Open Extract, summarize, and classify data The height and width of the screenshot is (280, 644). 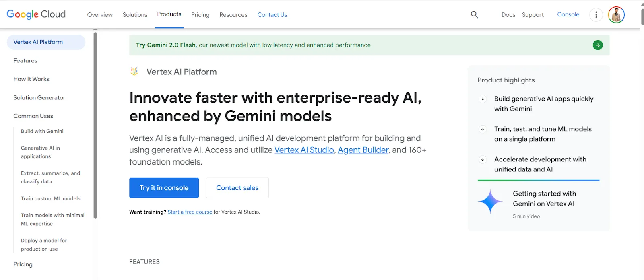coord(50,177)
